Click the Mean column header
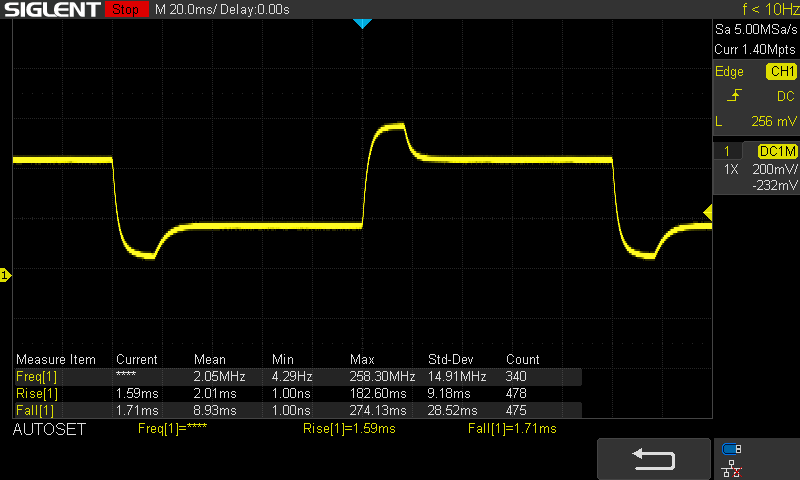Image resolution: width=800 pixels, height=480 pixels. coord(210,360)
